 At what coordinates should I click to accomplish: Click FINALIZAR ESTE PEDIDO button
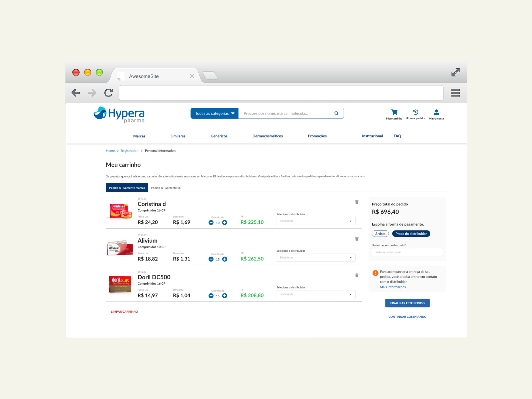pyautogui.click(x=407, y=303)
